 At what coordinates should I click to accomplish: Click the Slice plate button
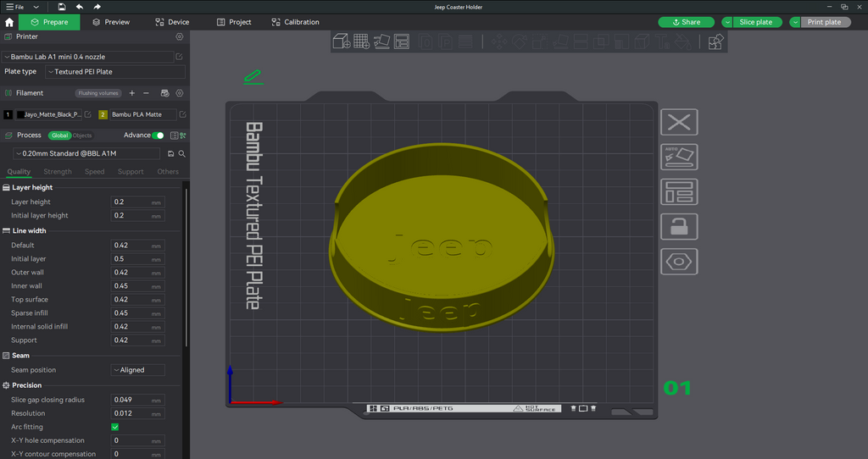(x=756, y=22)
